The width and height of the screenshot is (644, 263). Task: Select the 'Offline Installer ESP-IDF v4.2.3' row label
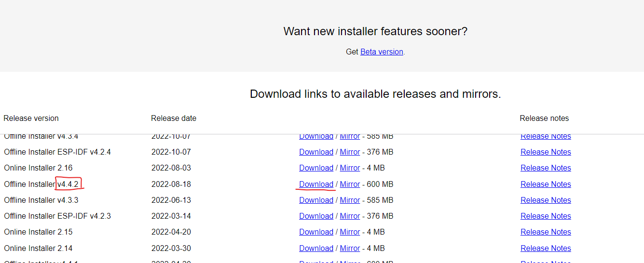[x=57, y=216]
